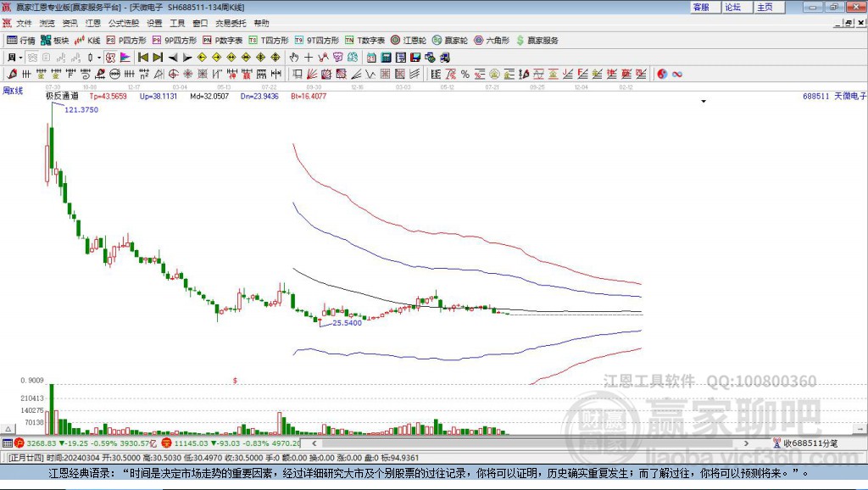Open the T四方形 tool

pyautogui.click(x=269, y=41)
